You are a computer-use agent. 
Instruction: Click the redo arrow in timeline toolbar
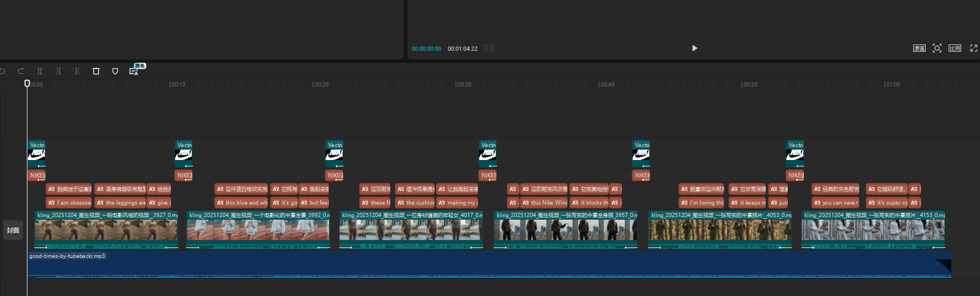click(21, 71)
